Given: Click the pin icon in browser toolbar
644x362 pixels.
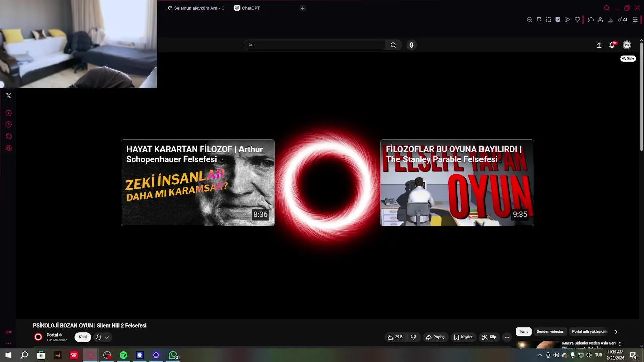Looking at the screenshot, I should pyautogui.click(x=539, y=20).
